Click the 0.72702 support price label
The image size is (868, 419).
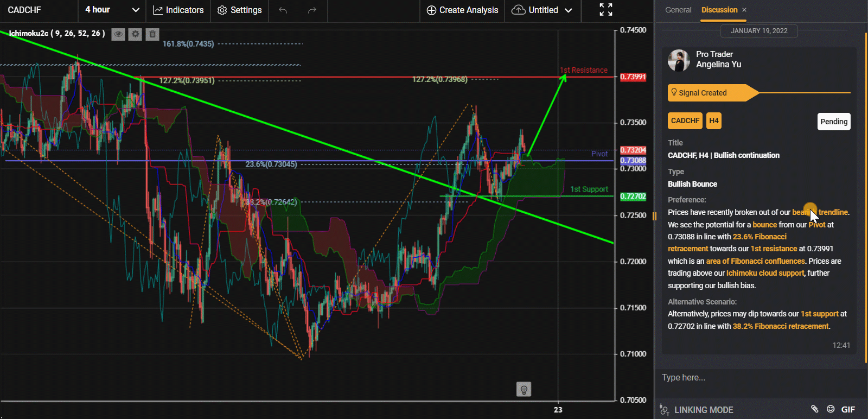(633, 196)
